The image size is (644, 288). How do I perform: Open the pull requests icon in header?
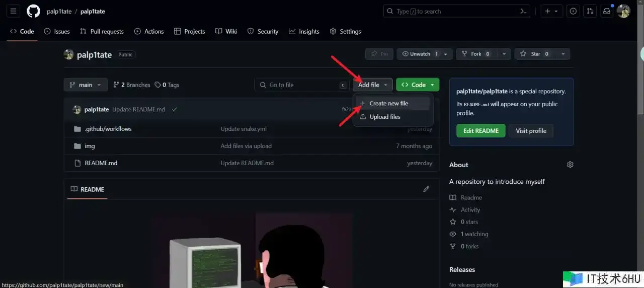pyautogui.click(x=590, y=11)
